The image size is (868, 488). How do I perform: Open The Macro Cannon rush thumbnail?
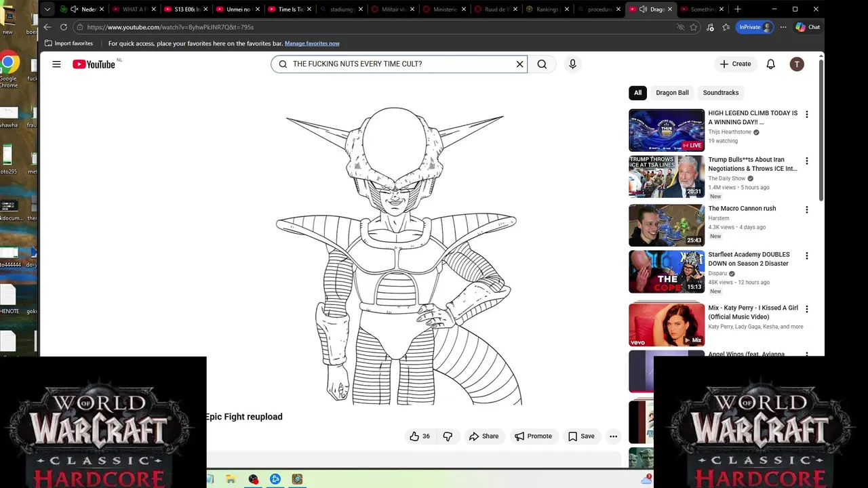coord(667,226)
